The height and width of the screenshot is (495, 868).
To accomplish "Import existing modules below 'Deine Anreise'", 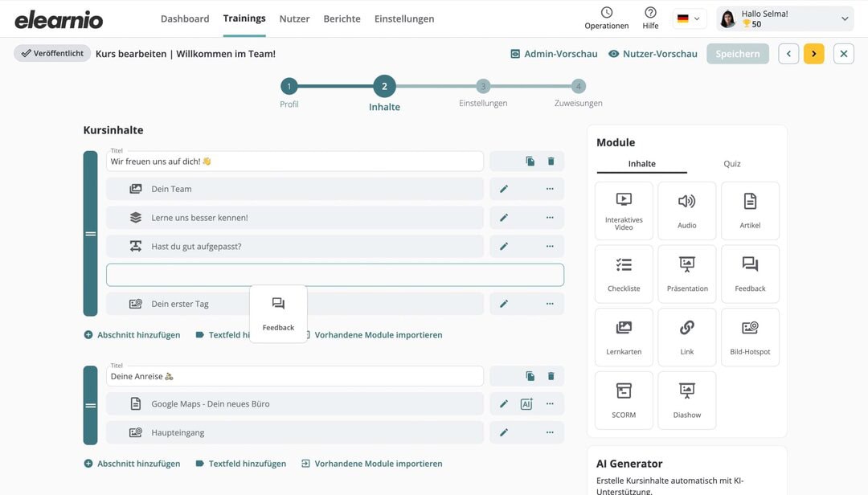I will [371, 464].
